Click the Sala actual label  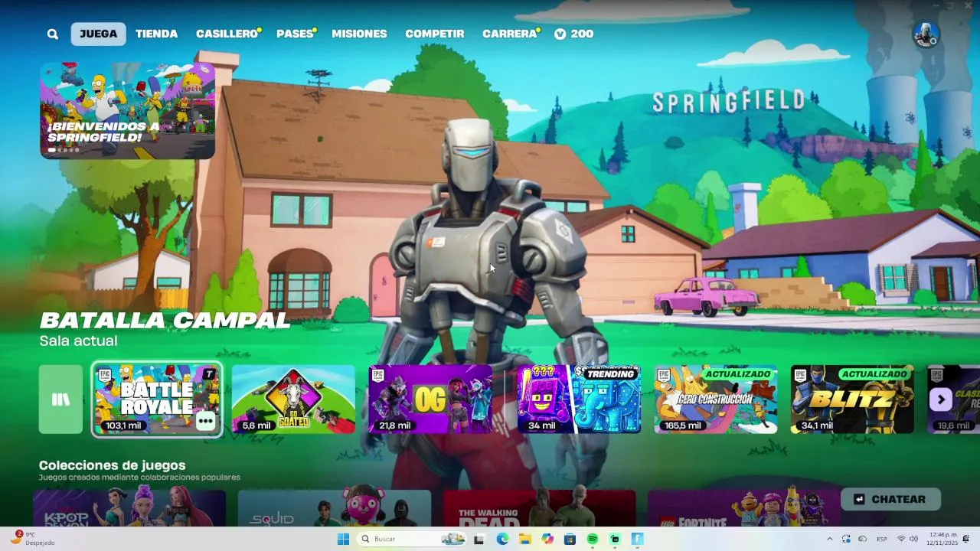tap(78, 341)
